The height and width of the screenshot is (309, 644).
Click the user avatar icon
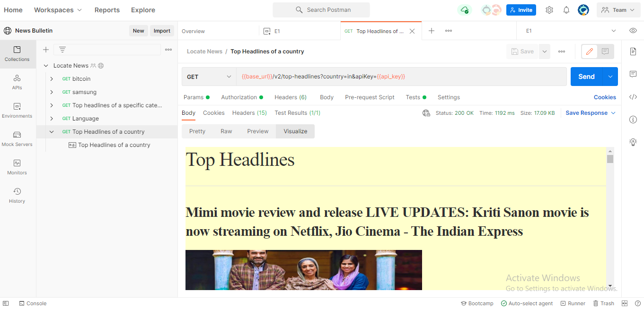point(583,10)
